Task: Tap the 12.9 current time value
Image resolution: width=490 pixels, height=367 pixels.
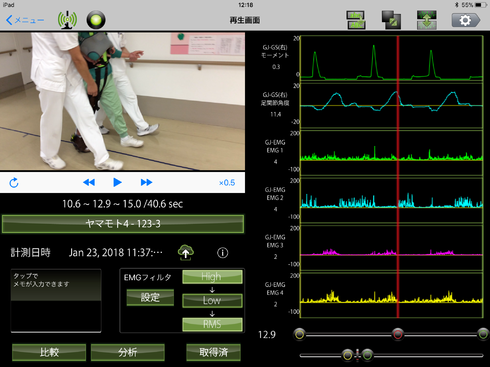Action: pyautogui.click(x=267, y=334)
